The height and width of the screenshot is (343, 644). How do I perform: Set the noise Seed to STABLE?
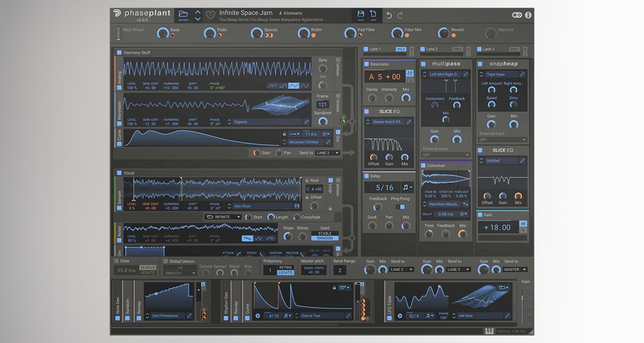(325, 233)
